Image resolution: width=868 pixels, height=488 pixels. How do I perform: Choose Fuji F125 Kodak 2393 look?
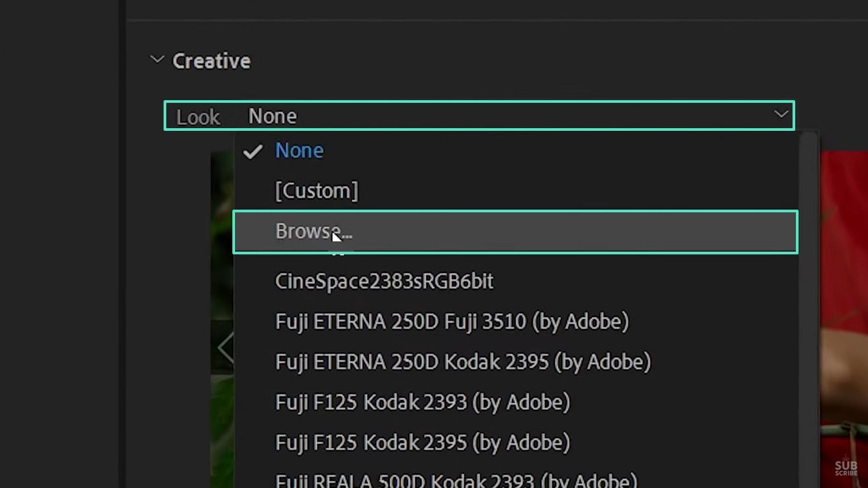click(x=422, y=402)
